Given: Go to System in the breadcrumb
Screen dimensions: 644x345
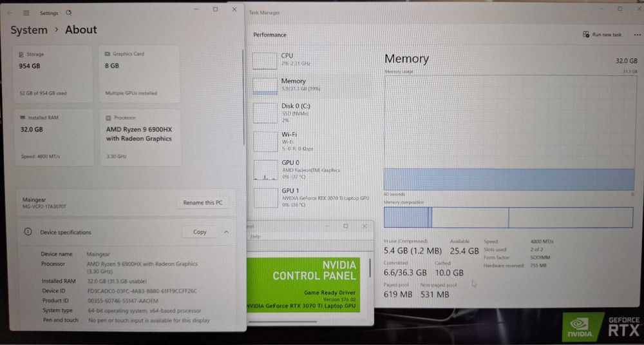Looking at the screenshot, I should click(29, 30).
